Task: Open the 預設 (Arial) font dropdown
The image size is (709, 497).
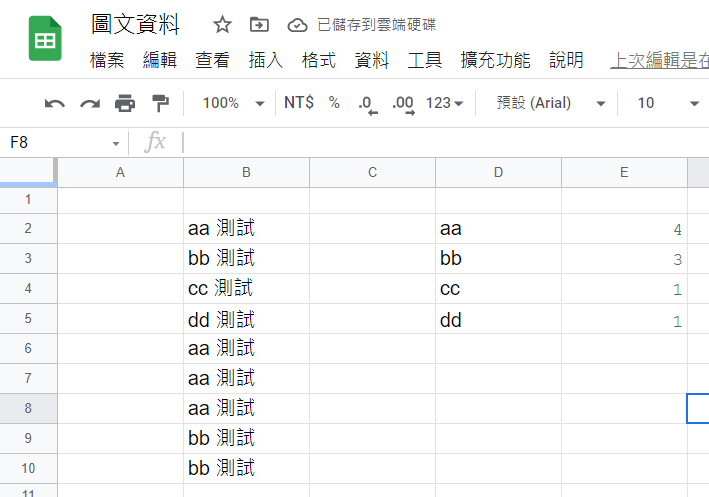Action: [550, 103]
